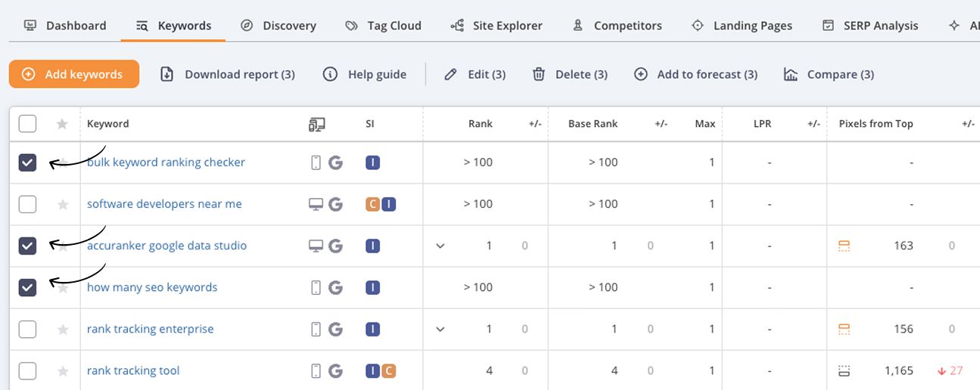
Task: Open the Tag Cloud tab
Action: (383, 25)
